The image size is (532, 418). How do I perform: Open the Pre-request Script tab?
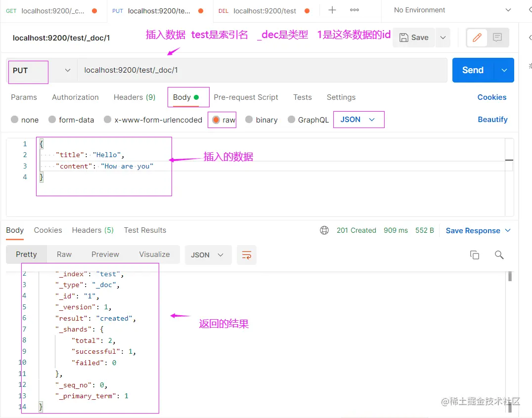(x=246, y=97)
